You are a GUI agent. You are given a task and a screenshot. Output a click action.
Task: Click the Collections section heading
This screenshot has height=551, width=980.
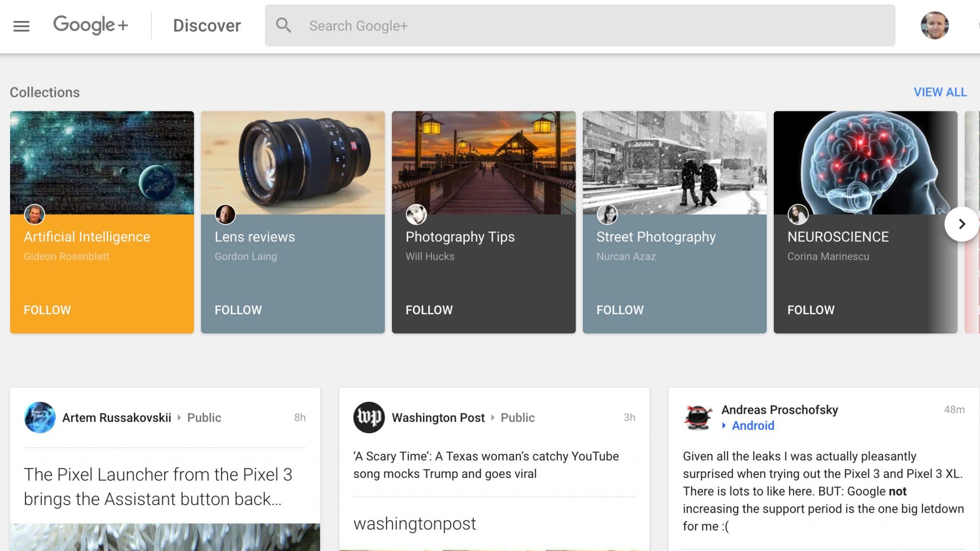click(45, 92)
